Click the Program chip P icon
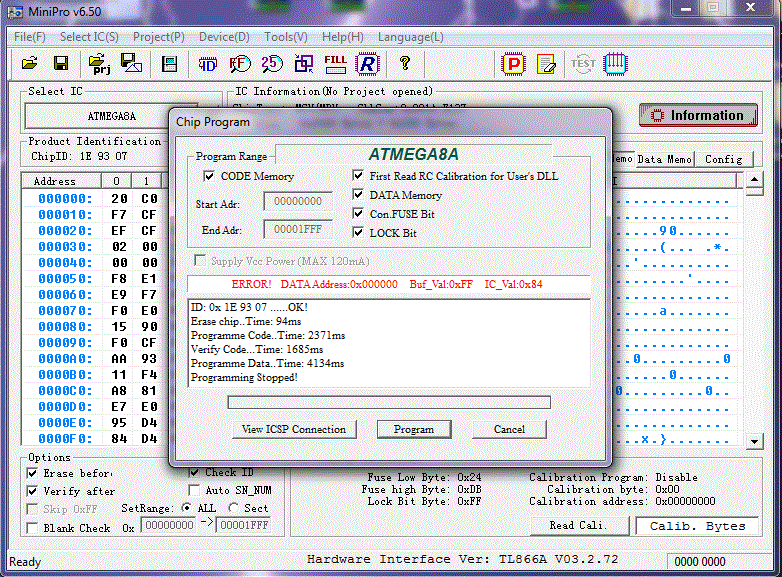 coord(513,64)
